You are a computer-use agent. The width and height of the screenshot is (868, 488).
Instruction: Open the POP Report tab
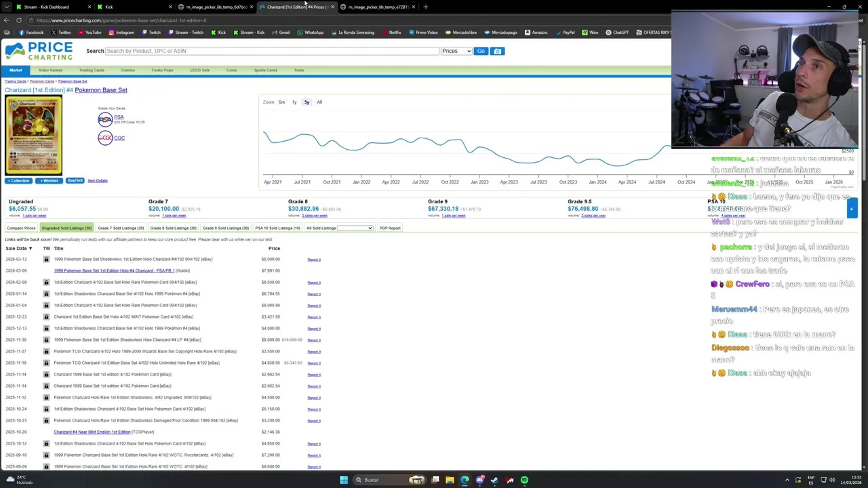point(390,228)
